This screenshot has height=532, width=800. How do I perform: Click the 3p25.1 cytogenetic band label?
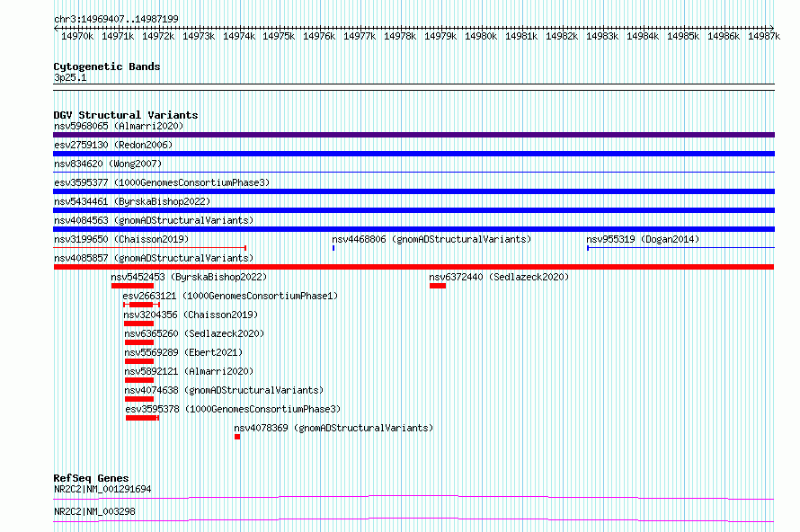tap(70, 77)
